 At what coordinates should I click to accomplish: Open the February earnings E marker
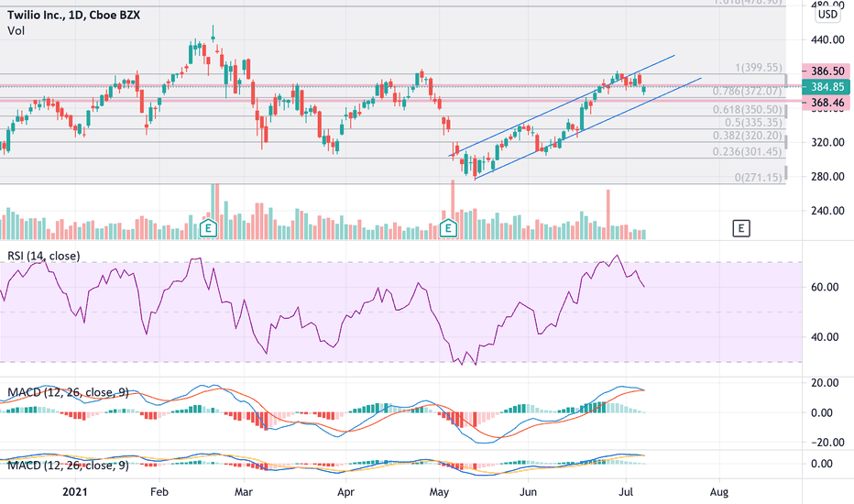(x=208, y=228)
